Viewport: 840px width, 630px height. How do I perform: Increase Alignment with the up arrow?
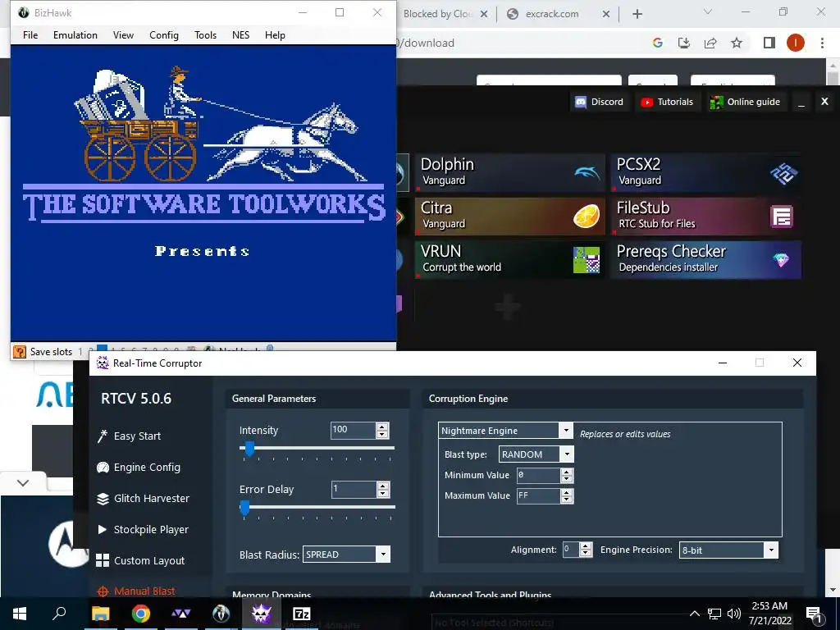pyautogui.click(x=586, y=546)
